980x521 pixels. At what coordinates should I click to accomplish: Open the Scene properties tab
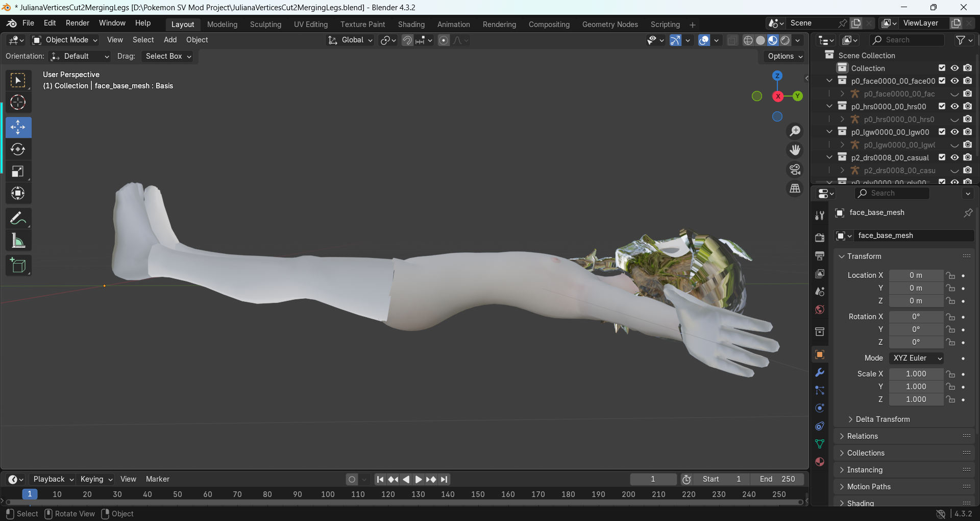[x=820, y=292]
